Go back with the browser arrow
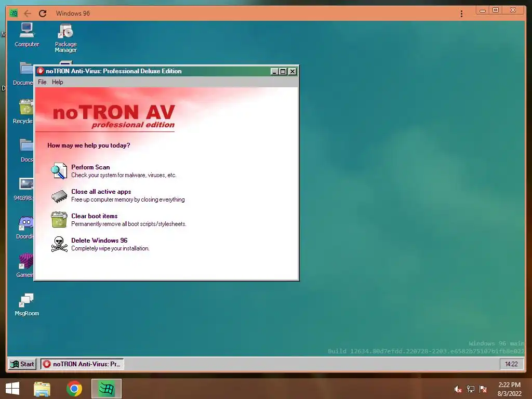 pyautogui.click(x=28, y=13)
